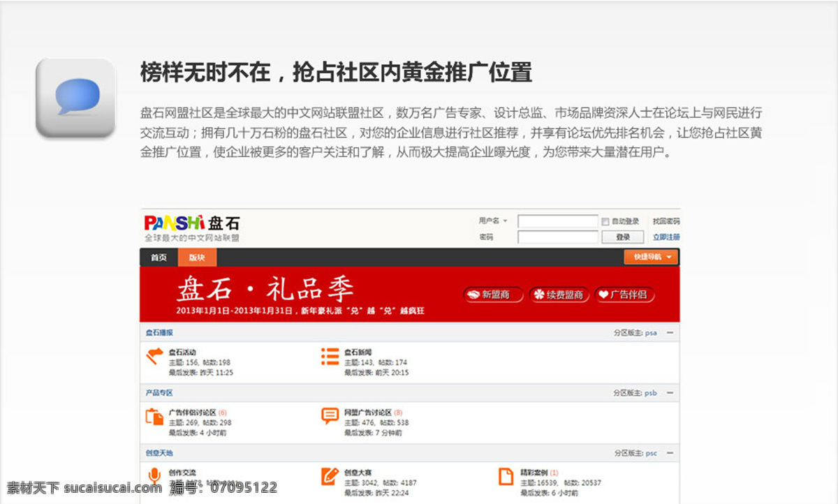Image resolution: width=838 pixels, height=504 pixels.
Task: Open the 创作交流 microphone icon
Action: tap(154, 477)
